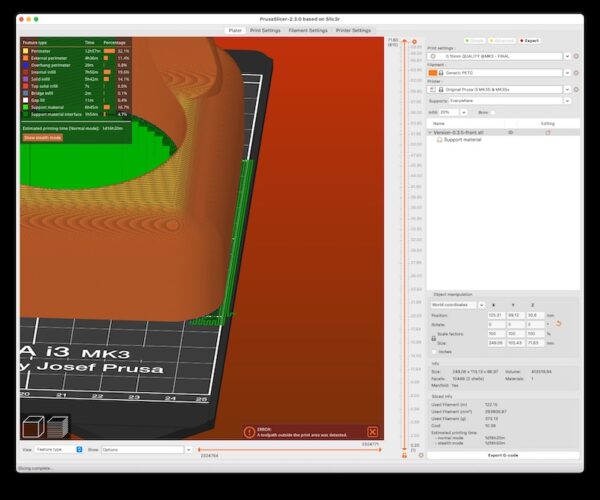
Task: Toggle the scale factors lock icon
Action: pos(434,338)
